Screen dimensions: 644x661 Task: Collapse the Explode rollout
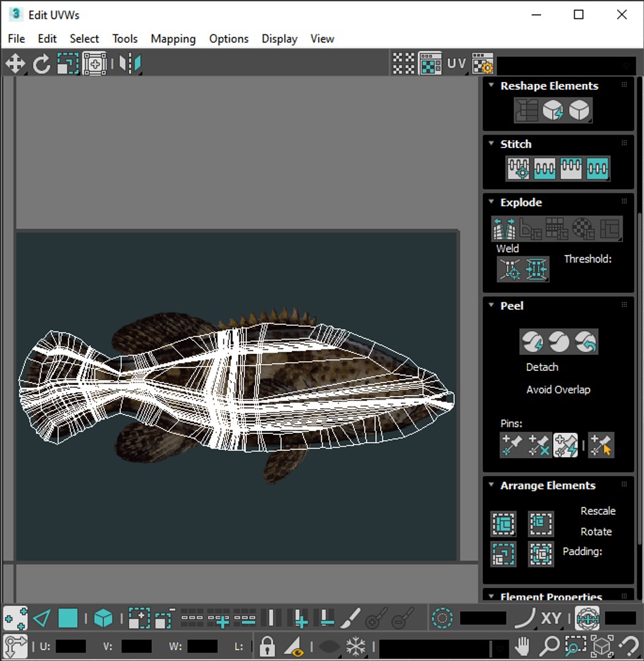pos(491,201)
